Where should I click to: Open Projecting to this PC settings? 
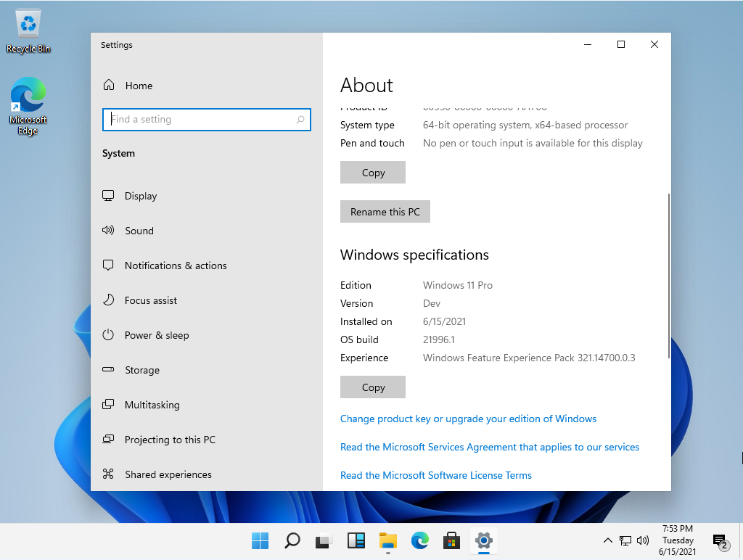[x=168, y=440]
